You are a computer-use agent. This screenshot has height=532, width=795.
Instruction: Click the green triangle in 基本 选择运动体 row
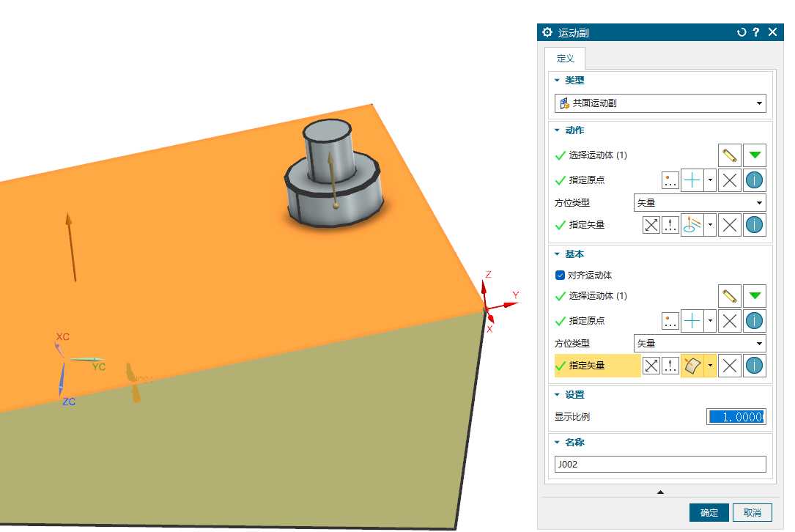(755, 296)
